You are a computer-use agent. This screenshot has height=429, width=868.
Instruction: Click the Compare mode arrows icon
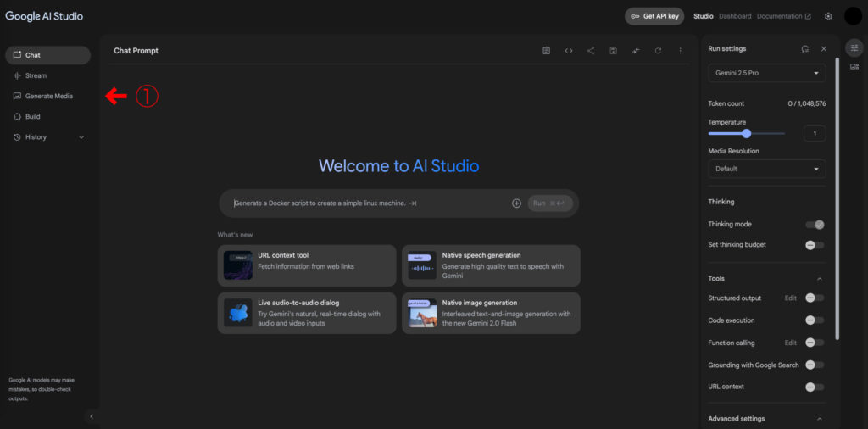click(x=636, y=50)
